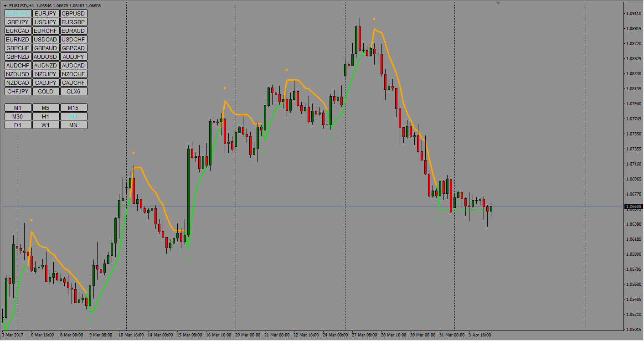Viewport: 644px width, 341px height.
Task: Open the AUDCAD chart
Action: pyautogui.click(x=73, y=65)
